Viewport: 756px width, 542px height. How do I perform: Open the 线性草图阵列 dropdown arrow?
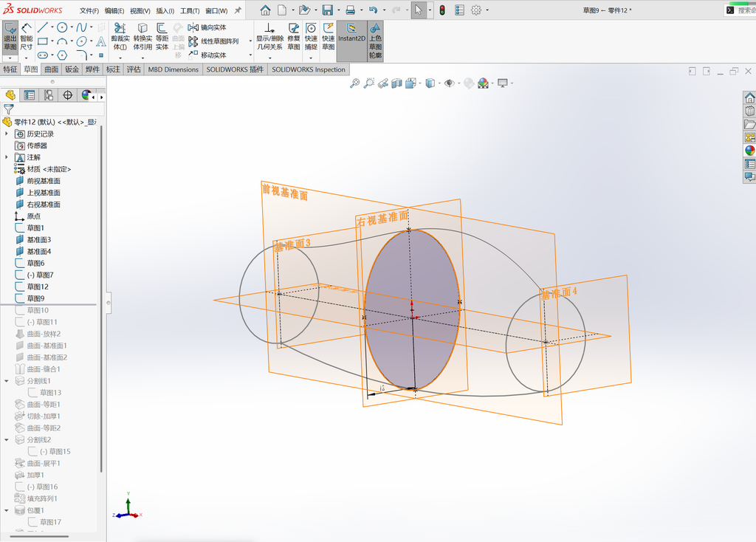(250, 41)
